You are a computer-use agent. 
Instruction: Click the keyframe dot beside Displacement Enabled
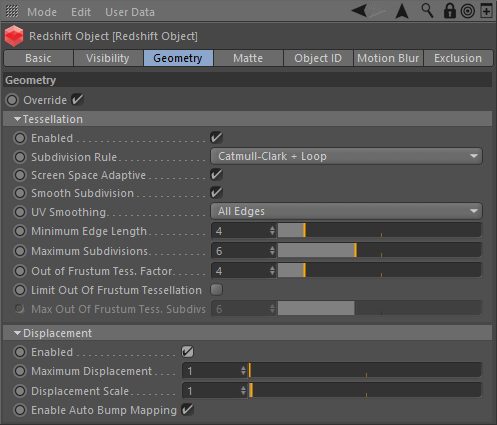click(x=20, y=352)
